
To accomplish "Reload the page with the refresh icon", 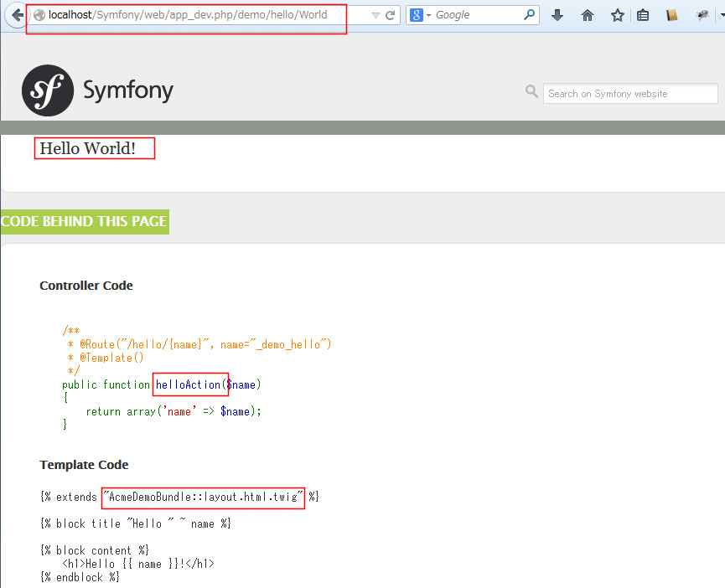I will pyautogui.click(x=391, y=15).
